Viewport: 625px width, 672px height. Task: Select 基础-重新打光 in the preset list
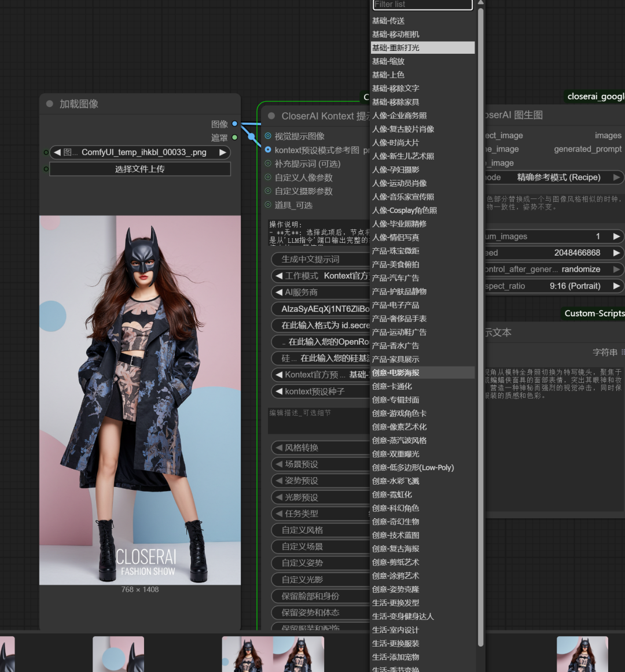click(422, 47)
